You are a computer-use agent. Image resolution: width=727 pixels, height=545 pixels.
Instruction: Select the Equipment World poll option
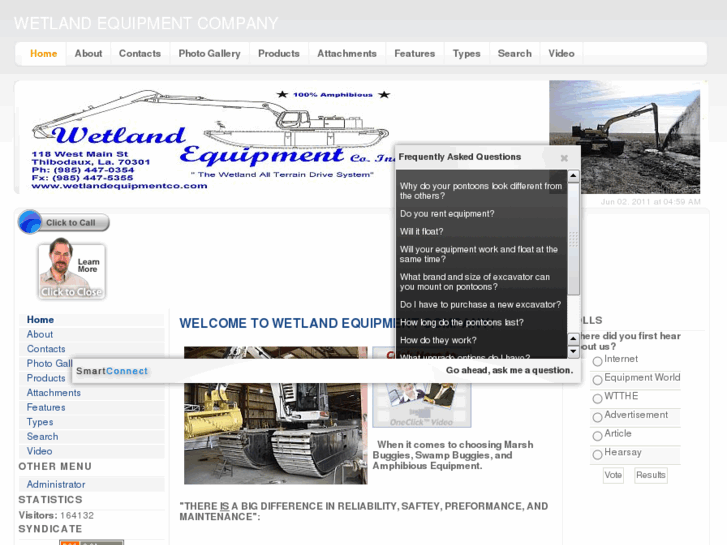click(597, 380)
